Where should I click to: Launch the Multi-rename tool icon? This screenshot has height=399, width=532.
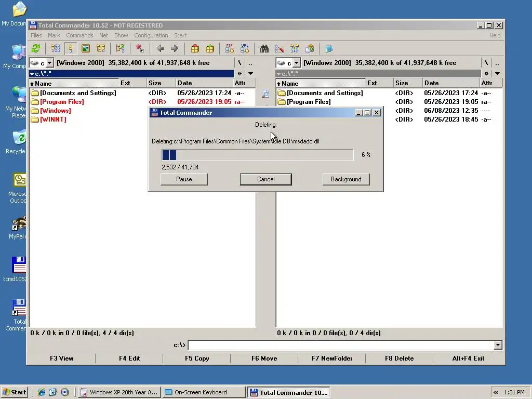point(280,48)
